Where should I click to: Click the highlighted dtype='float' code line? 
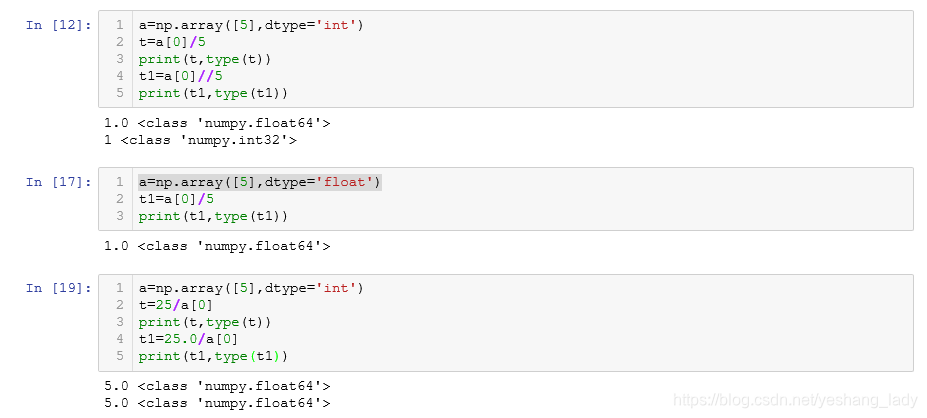260,182
